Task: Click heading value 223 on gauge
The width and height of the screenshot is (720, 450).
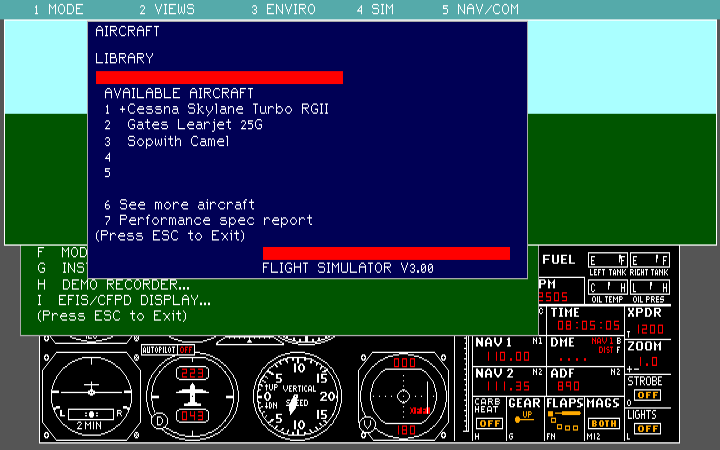Action: pyautogui.click(x=192, y=373)
